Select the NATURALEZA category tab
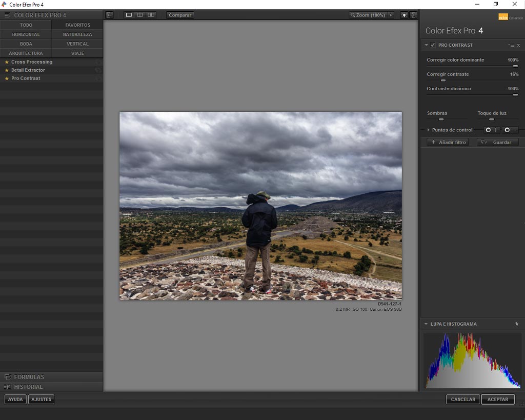The width and height of the screenshot is (525, 420). coord(77,34)
